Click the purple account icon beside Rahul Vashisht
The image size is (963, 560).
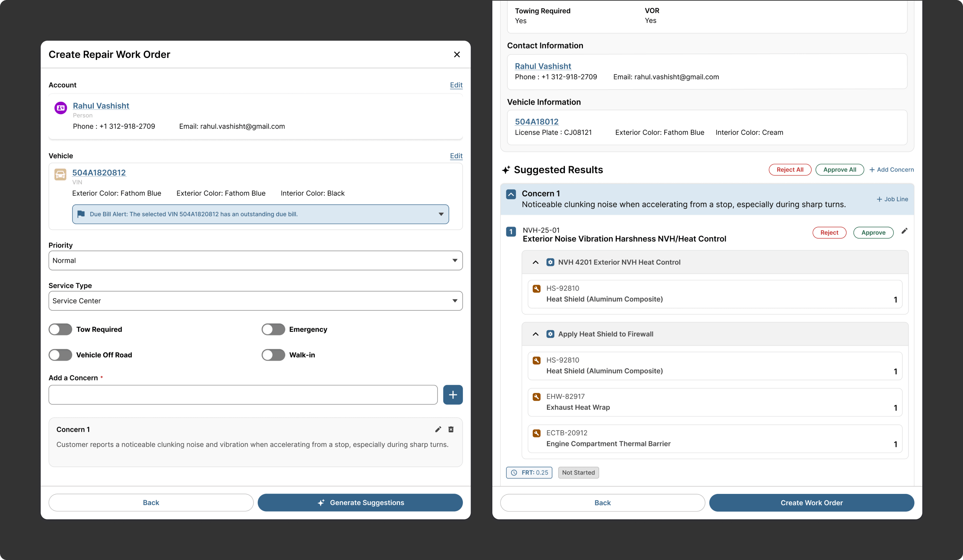pos(61,108)
